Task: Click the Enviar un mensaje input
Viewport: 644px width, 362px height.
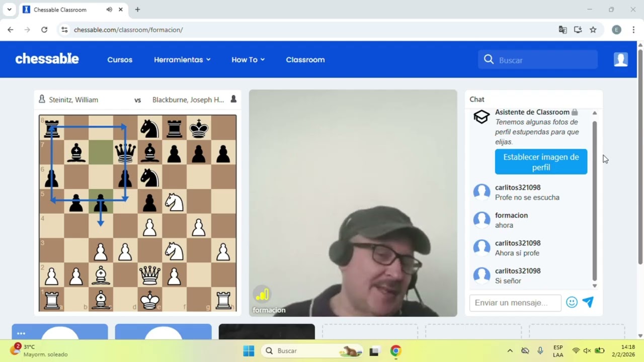Action: (x=515, y=303)
